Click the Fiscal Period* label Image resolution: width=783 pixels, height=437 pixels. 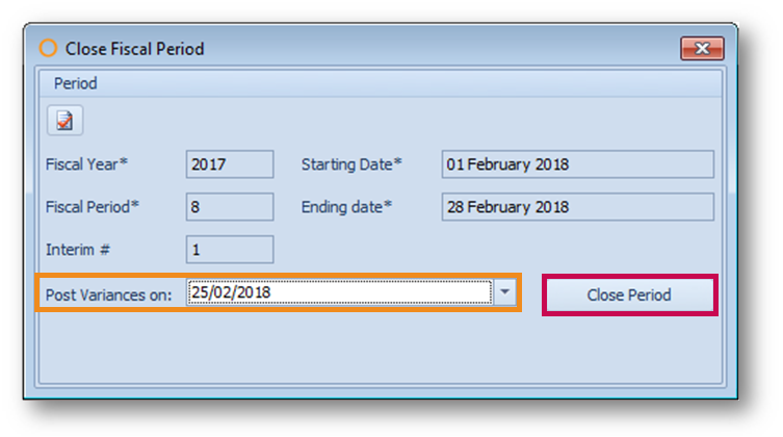[x=92, y=207]
